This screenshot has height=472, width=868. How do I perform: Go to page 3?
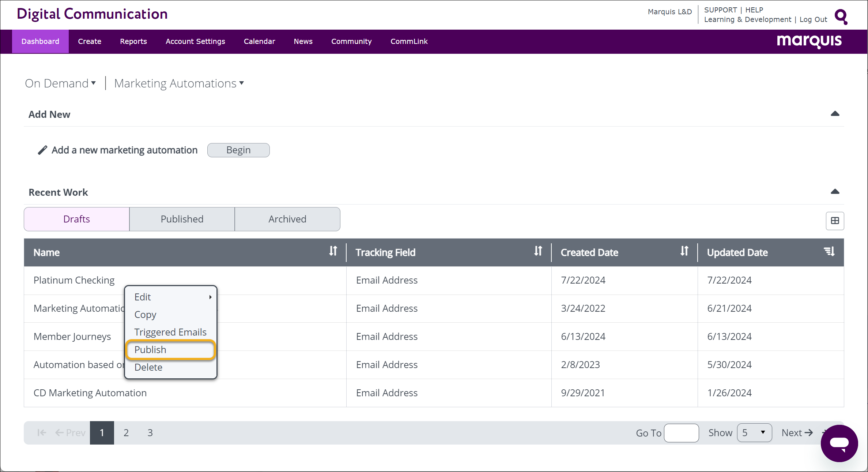click(x=150, y=433)
